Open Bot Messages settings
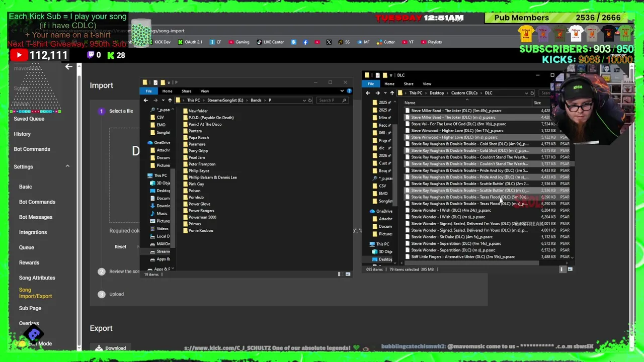Screen dimensions: 644x362 click(x=36, y=217)
